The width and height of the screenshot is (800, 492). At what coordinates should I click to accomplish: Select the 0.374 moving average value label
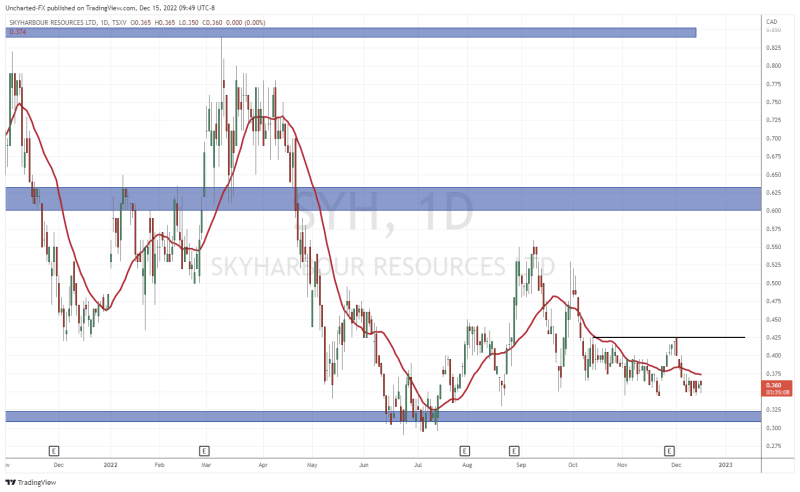pyautogui.click(x=18, y=32)
